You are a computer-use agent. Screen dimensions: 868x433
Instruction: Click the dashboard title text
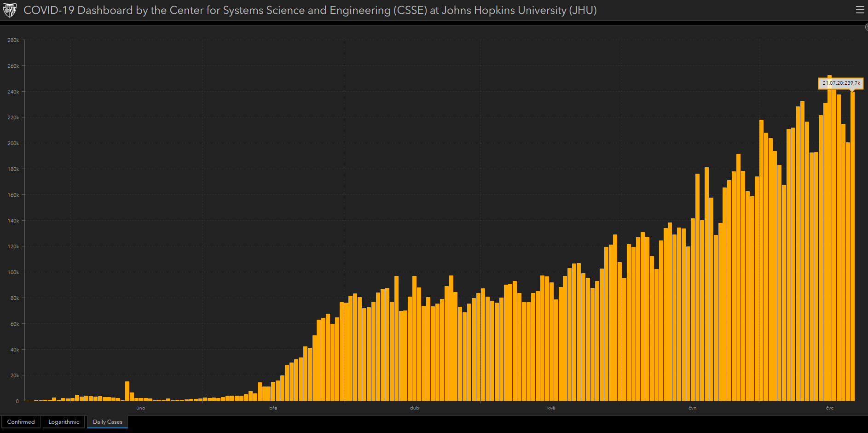[310, 10]
